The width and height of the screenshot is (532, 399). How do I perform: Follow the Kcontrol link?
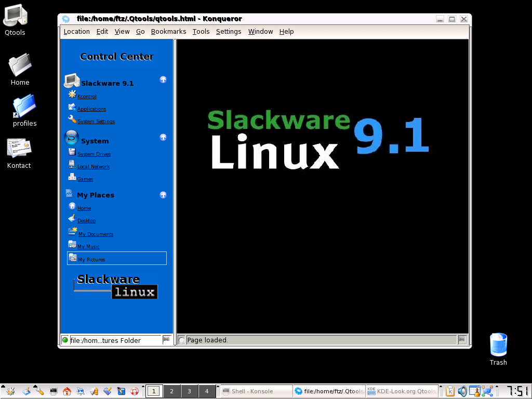click(x=87, y=96)
